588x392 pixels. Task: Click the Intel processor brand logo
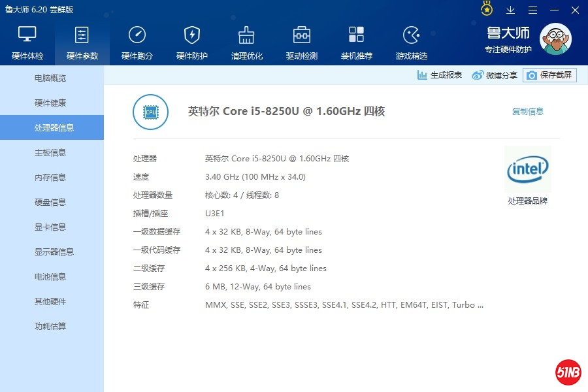point(527,170)
